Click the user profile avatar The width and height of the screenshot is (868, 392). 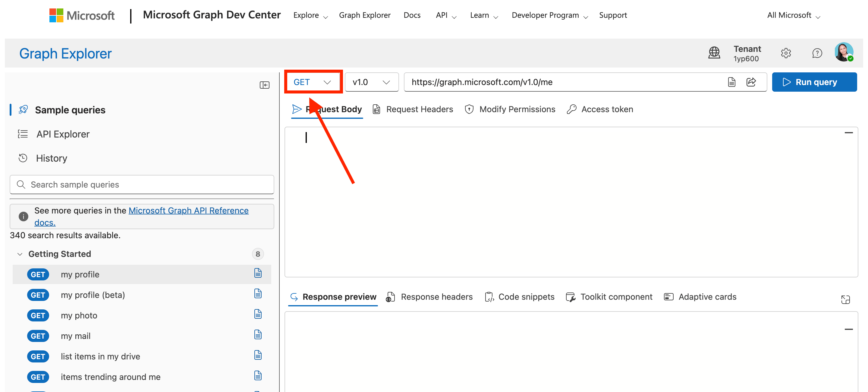pyautogui.click(x=844, y=52)
